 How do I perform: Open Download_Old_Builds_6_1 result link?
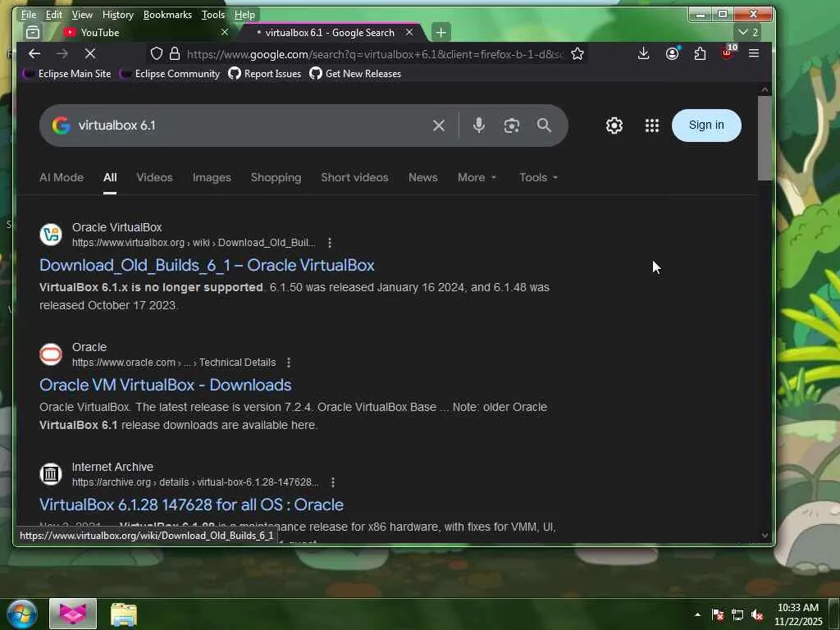[207, 265]
